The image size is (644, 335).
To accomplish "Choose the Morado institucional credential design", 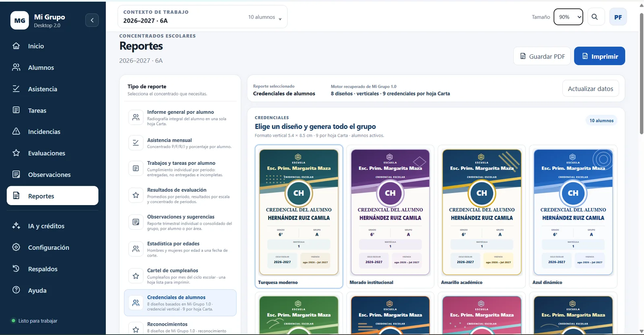I will point(390,216).
